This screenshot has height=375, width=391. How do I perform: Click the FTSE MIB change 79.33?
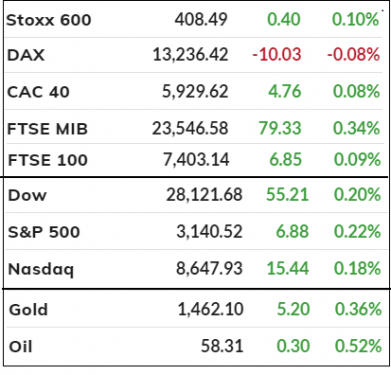pyautogui.click(x=280, y=128)
